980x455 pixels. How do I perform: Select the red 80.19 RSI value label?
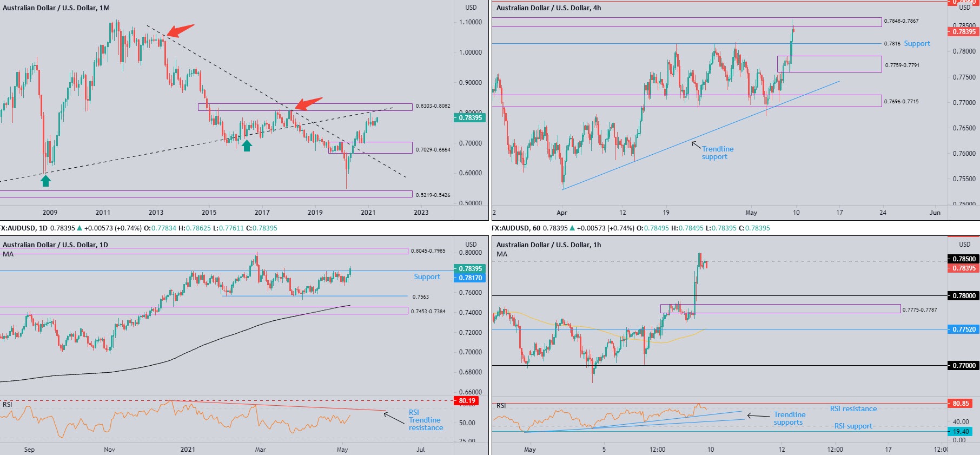tap(466, 401)
